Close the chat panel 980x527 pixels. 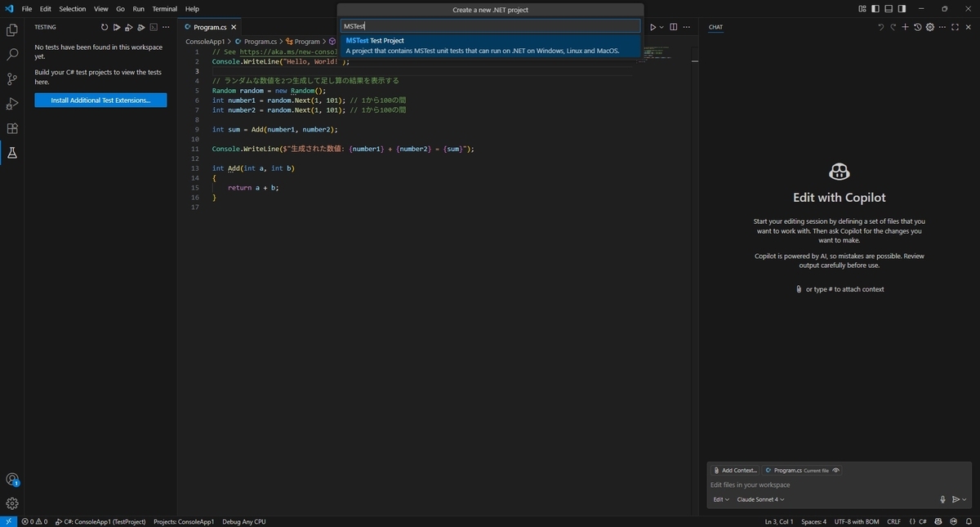[x=968, y=27]
